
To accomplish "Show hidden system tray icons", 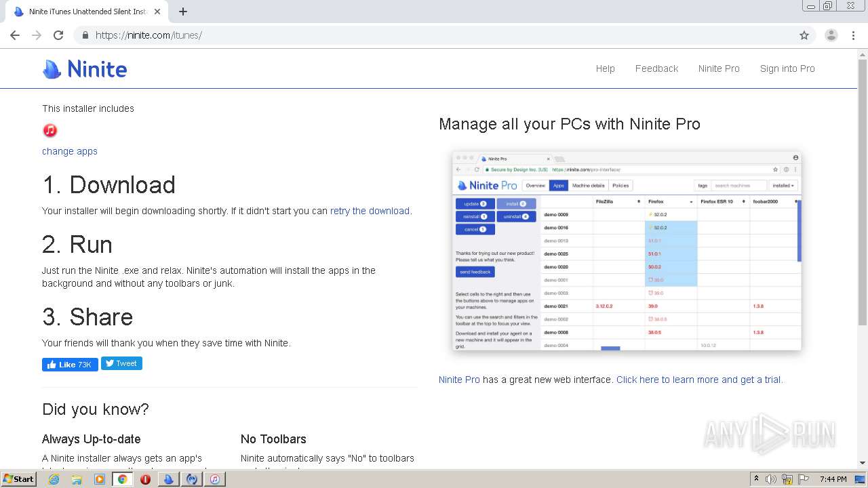I will point(756,479).
